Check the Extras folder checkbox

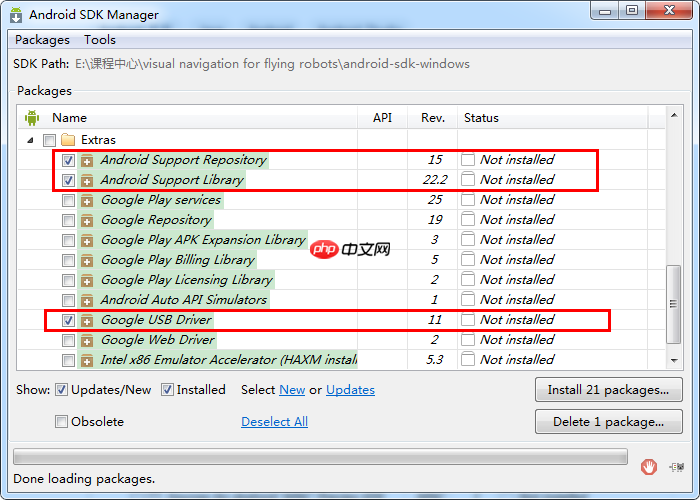49,140
